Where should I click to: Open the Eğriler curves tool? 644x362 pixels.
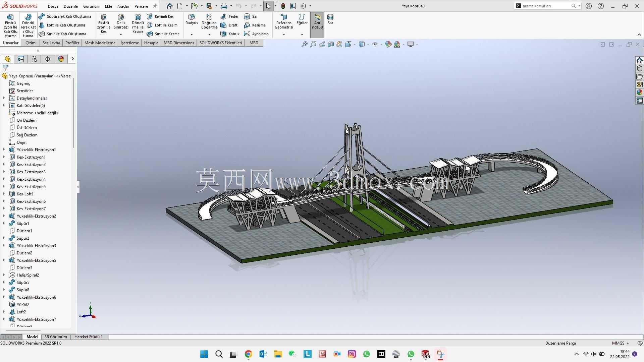click(302, 19)
